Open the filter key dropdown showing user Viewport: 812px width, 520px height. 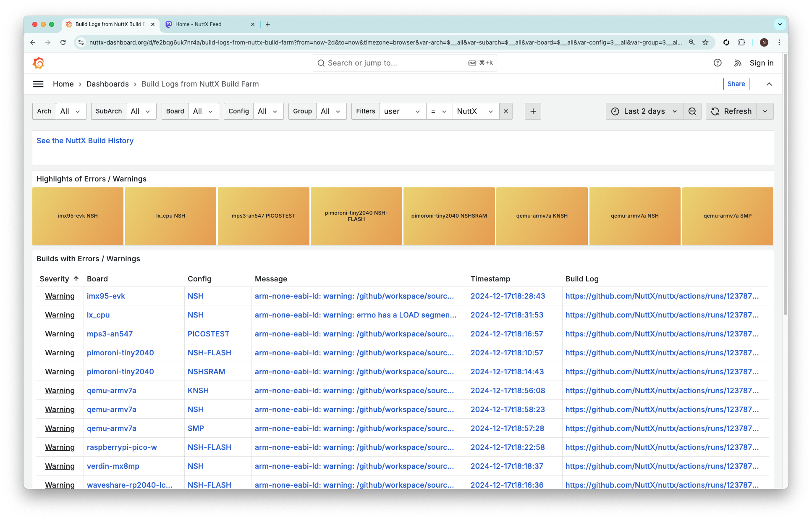pos(403,111)
